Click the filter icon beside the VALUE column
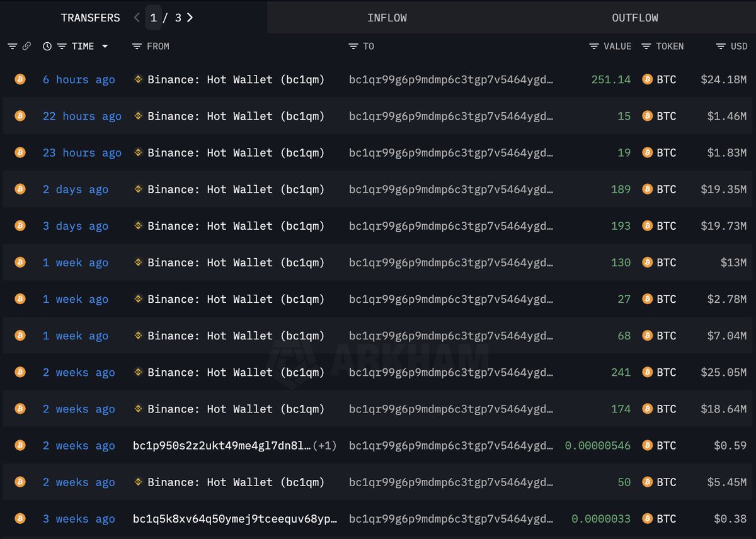Image resolution: width=756 pixels, height=539 pixels. point(594,47)
